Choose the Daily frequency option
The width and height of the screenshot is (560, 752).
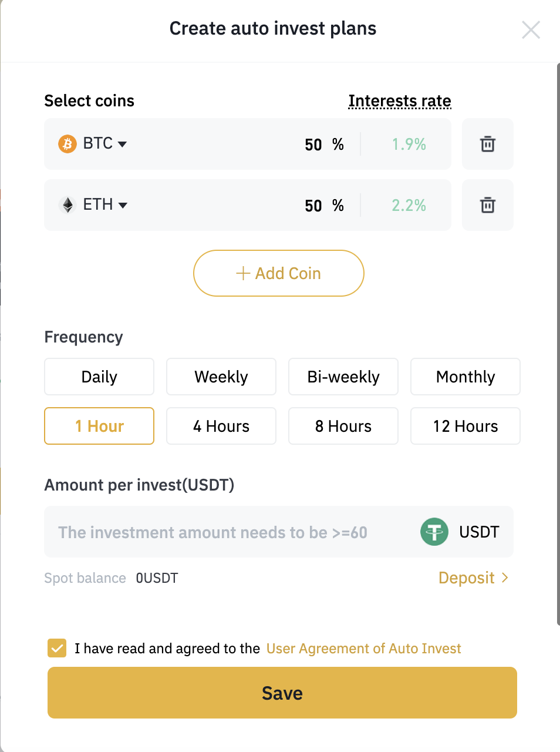(x=99, y=377)
